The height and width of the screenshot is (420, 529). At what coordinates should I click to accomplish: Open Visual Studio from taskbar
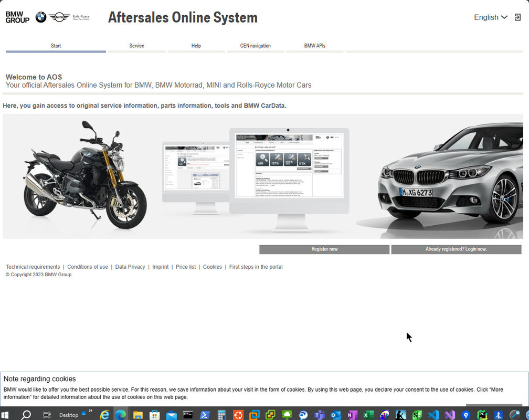(x=450, y=415)
